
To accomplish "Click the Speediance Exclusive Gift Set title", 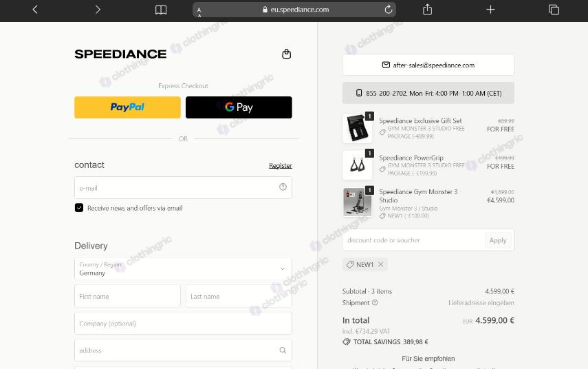I will pos(420,121).
